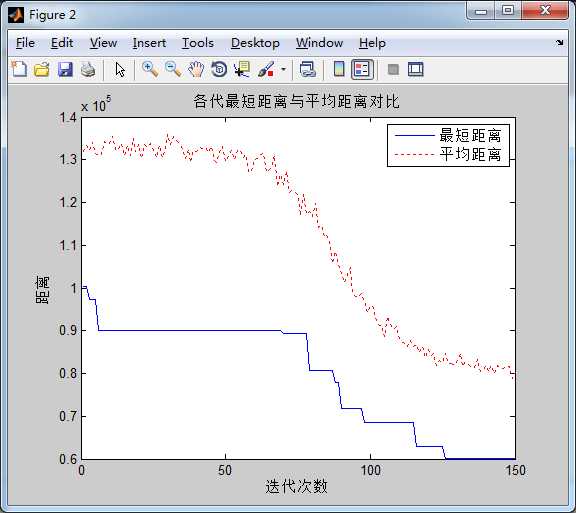
Task: Click the y-axis tick label 1.2
Action: (x=68, y=202)
